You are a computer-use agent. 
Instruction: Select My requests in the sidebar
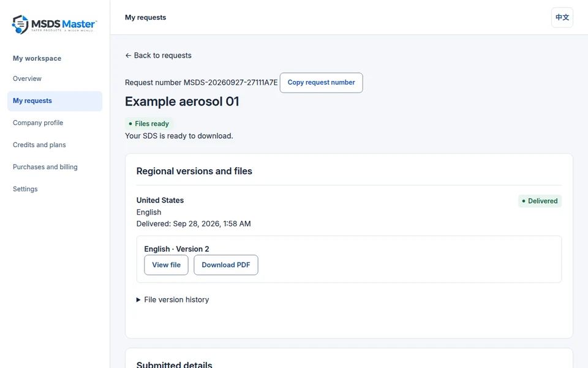pyautogui.click(x=55, y=101)
